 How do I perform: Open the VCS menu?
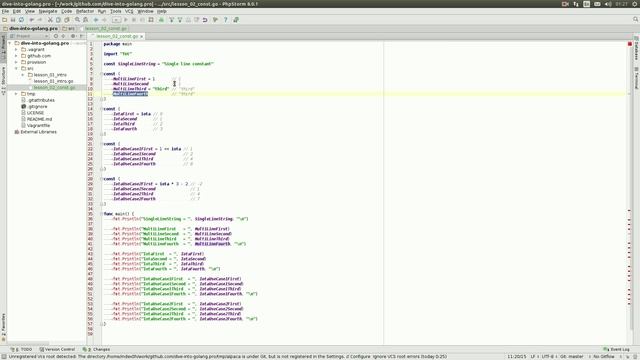click(129, 11)
